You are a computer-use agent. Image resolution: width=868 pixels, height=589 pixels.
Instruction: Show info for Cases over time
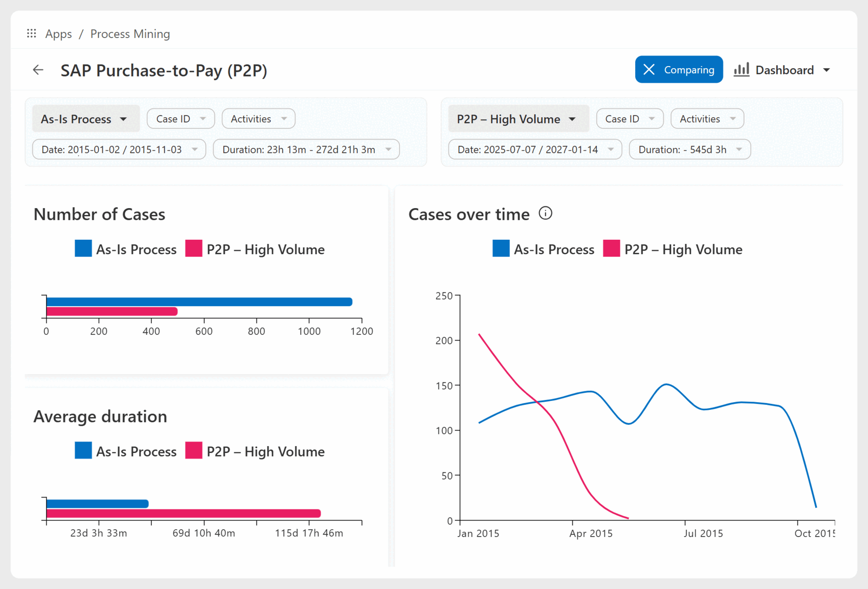(545, 213)
